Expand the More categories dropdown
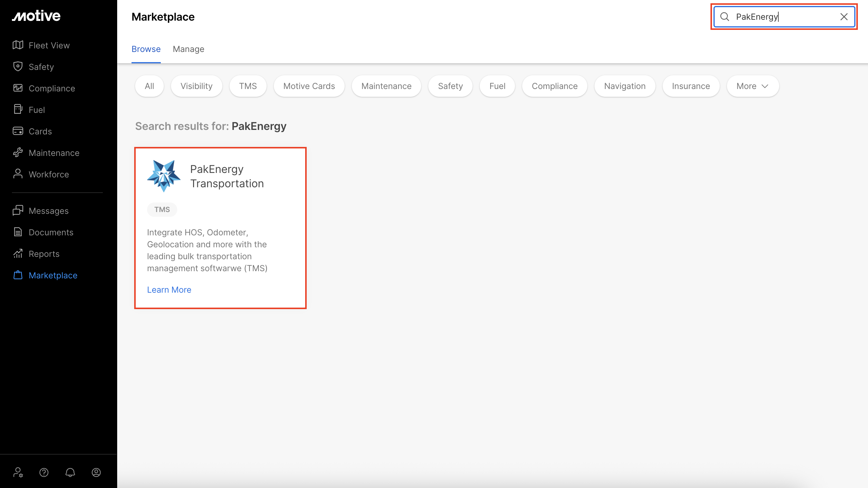Viewport: 868px width, 488px height. click(x=752, y=86)
